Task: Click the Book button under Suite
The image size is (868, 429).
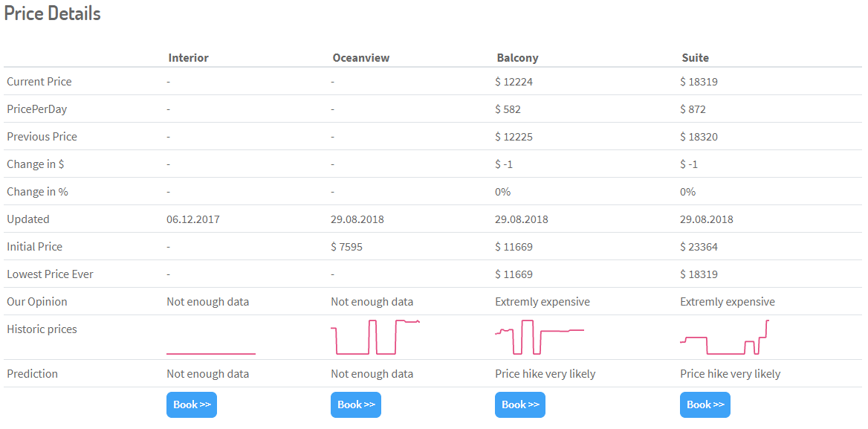Action: point(705,404)
